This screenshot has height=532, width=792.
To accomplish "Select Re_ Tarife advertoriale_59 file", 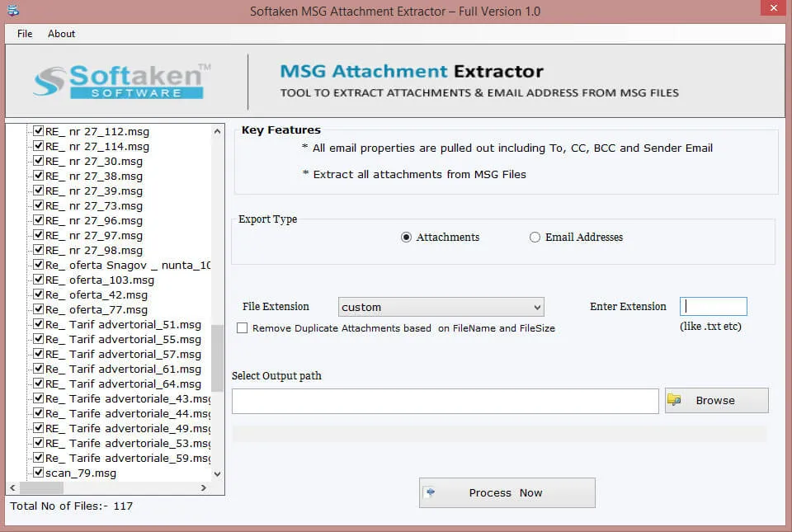I will pos(128,458).
